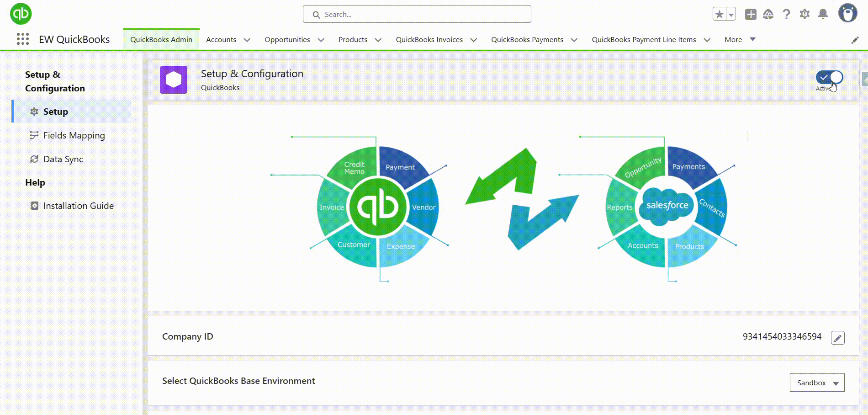Click inside the Search field
The height and width of the screenshot is (415, 868).
417,14
